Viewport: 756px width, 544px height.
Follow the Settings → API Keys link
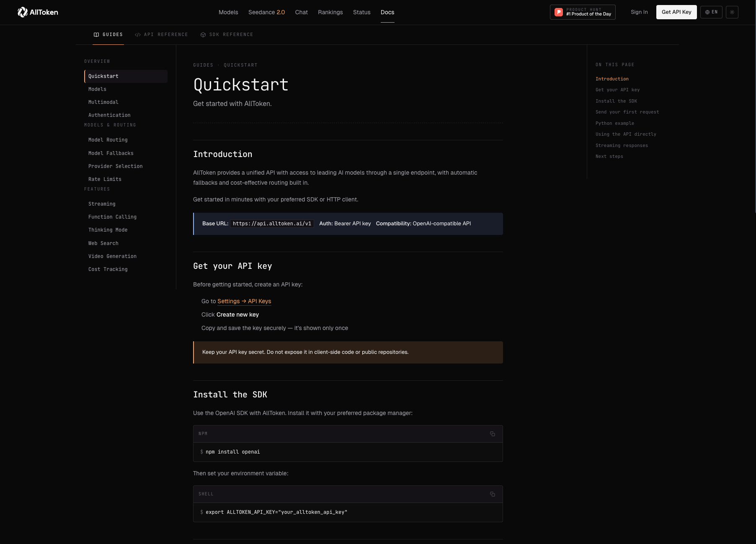pos(244,301)
